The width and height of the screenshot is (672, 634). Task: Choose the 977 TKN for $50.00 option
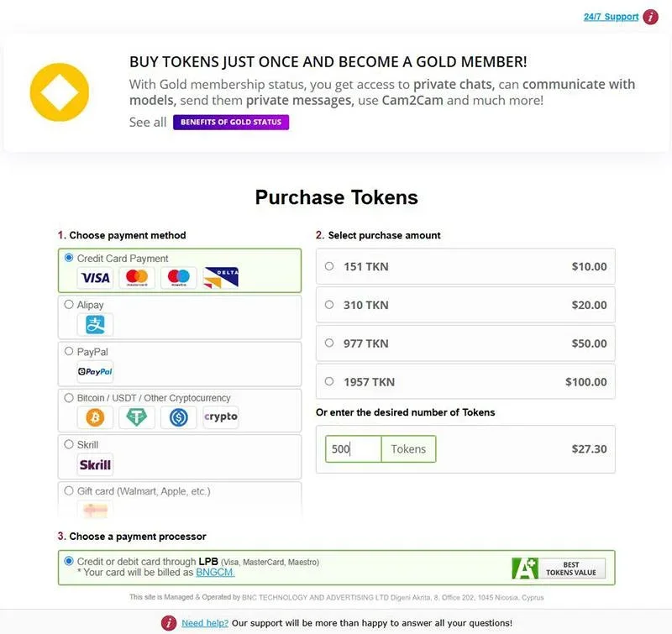465,343
